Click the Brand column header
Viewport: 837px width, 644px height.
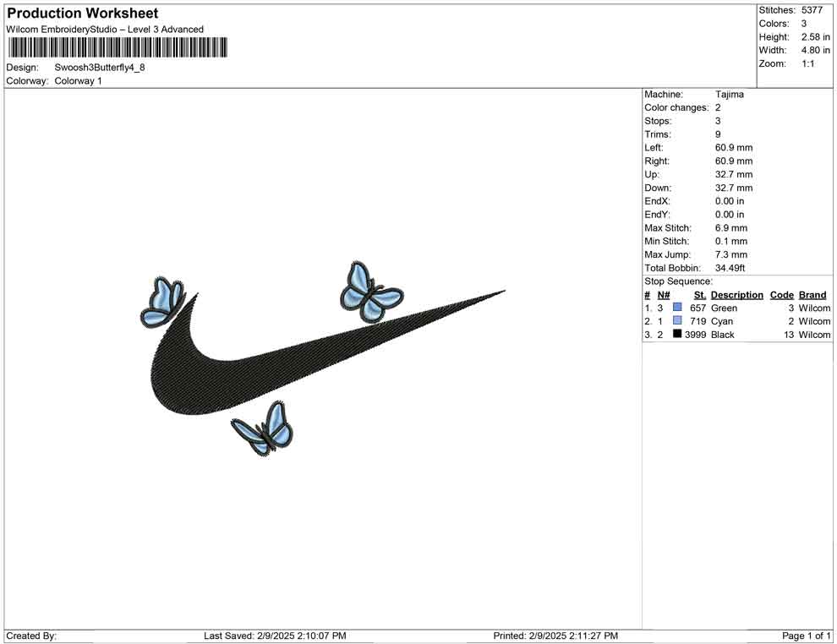pos(812,295)
